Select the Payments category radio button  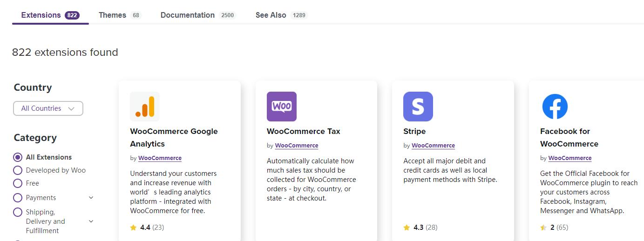(x=18, y=198)
